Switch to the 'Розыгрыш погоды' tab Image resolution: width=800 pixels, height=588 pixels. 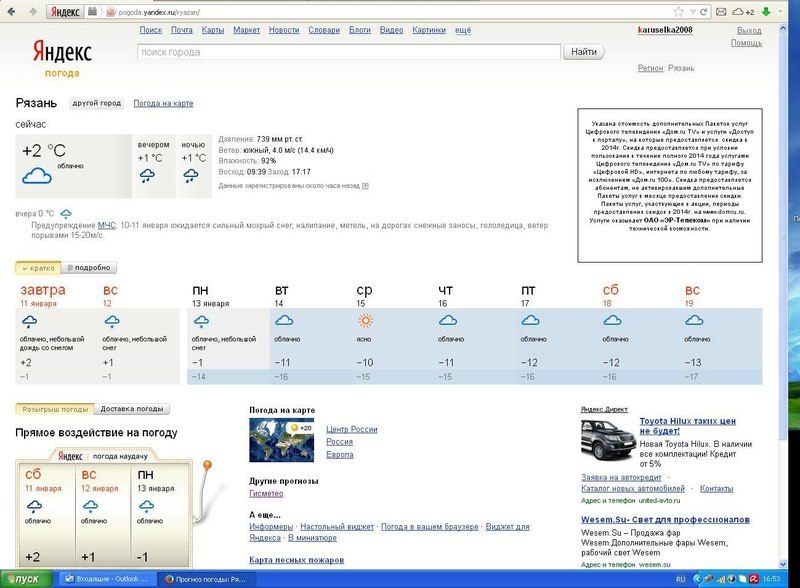[x=55, y=409]
